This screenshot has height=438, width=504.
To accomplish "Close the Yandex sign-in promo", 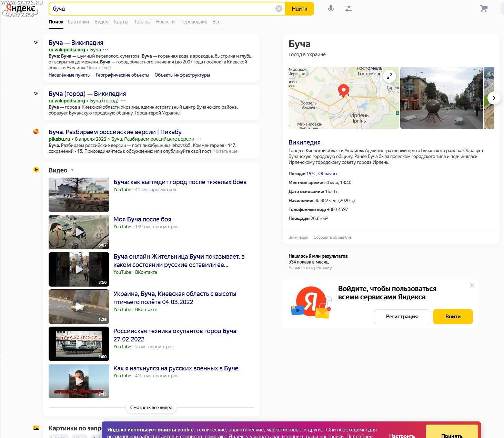I will click(x=472, y=285).
